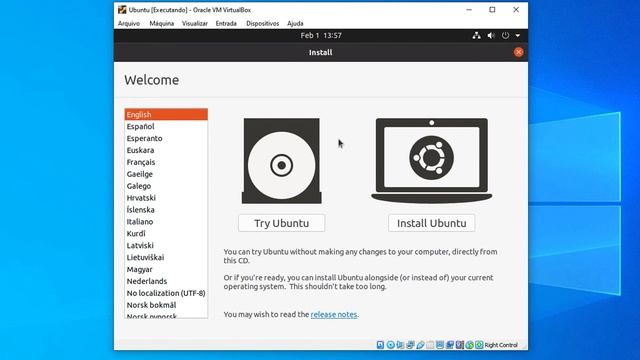The height and width of the screenshot is (360, 640).
Task: Select Gaeilge in the language list
Action: pos(166,174)
